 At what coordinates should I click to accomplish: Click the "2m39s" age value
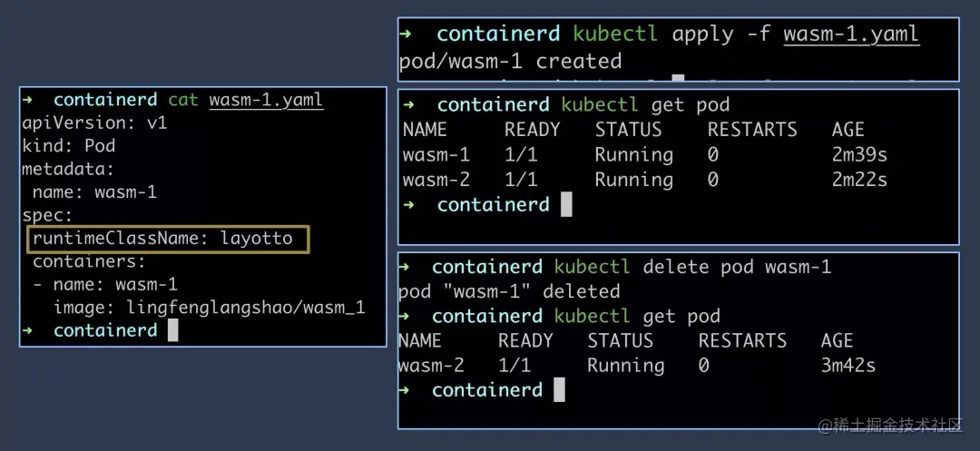pyautogui.click(x=859, y=154)
